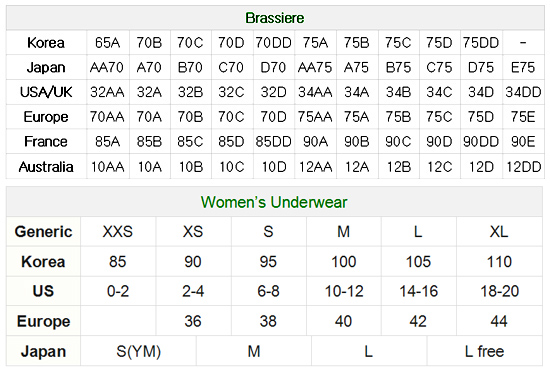This screenshot has height=373, width=550.
Task: Click the XL generic size cell
Action: pyautogui.click(x=499, y=232)
